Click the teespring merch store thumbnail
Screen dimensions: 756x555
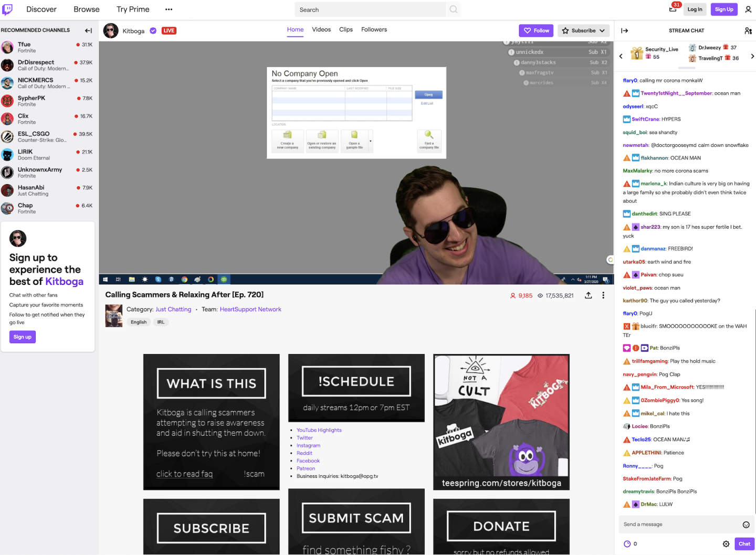coord(501,422)
